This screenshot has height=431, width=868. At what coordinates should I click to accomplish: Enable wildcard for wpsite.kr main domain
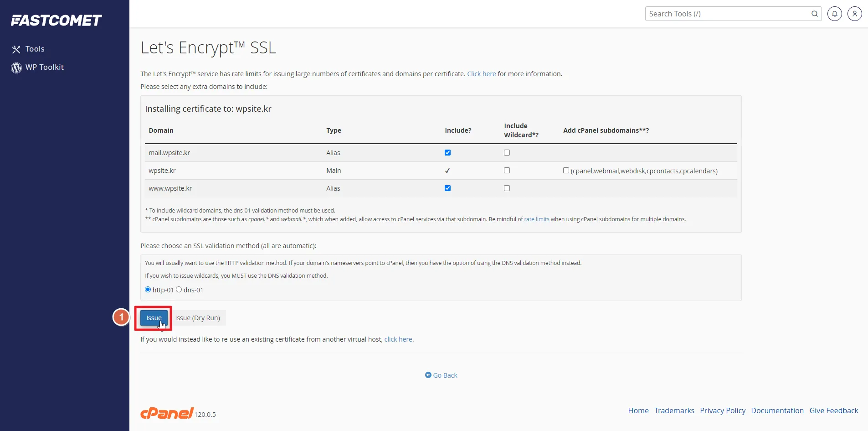pyautogui.click(x=507, y=171)
